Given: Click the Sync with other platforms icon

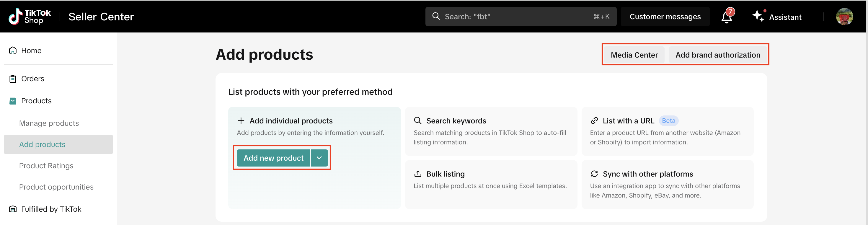Looking at the screenshot, I should pos(594,174).
